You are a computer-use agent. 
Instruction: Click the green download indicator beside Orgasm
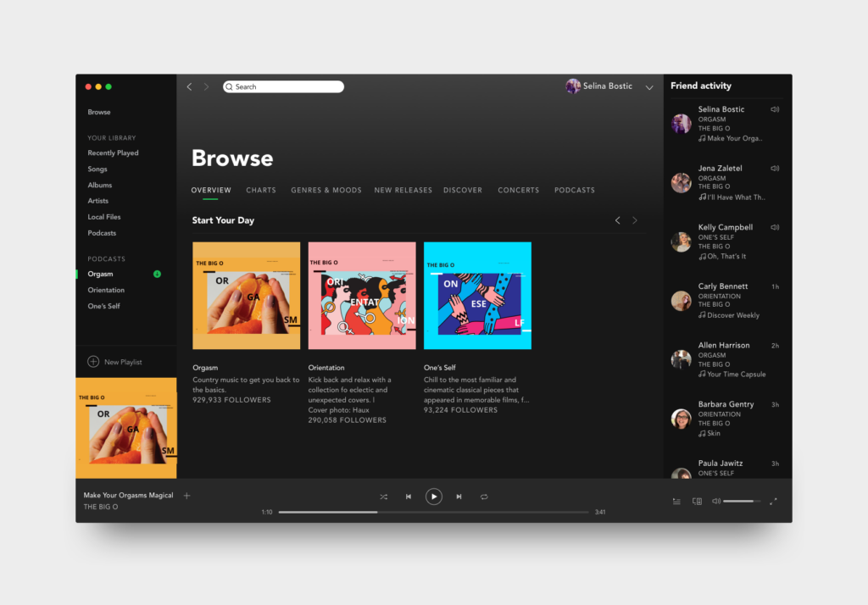point(157,274)
